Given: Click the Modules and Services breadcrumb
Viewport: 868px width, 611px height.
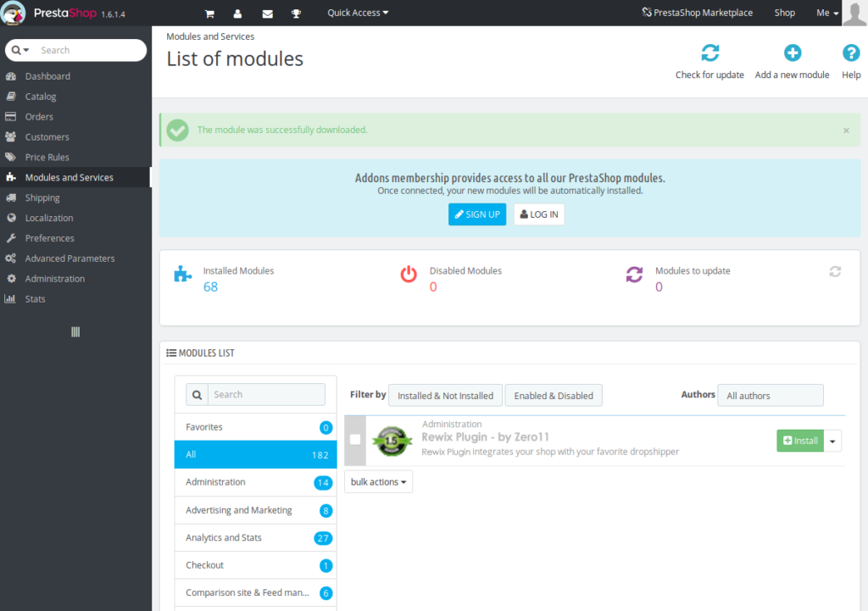Looking at the screenshot, I should [x=210, y=36].
